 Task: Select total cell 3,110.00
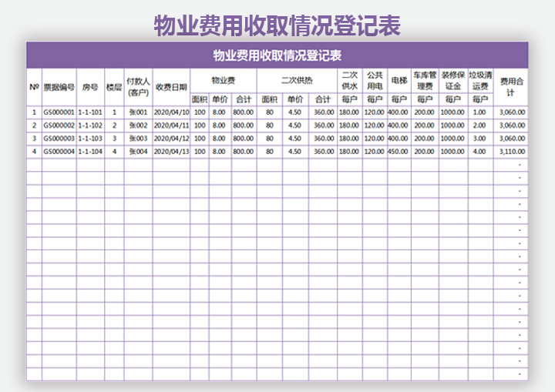pos(512,152)
